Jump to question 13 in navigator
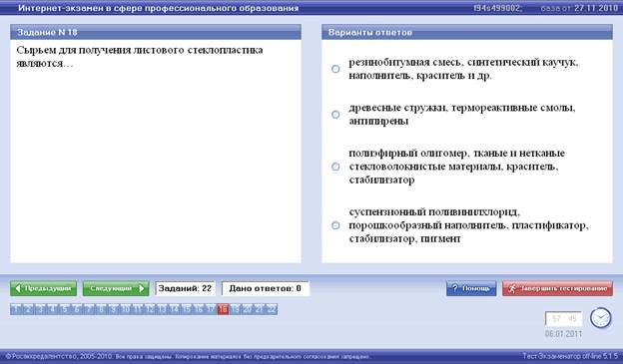 162,309
